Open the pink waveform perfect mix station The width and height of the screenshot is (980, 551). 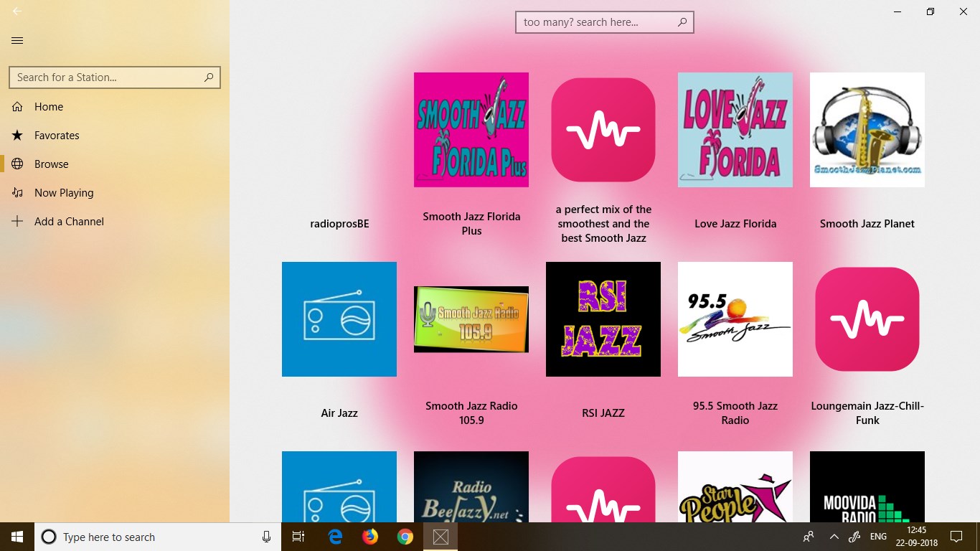(603, 130)
